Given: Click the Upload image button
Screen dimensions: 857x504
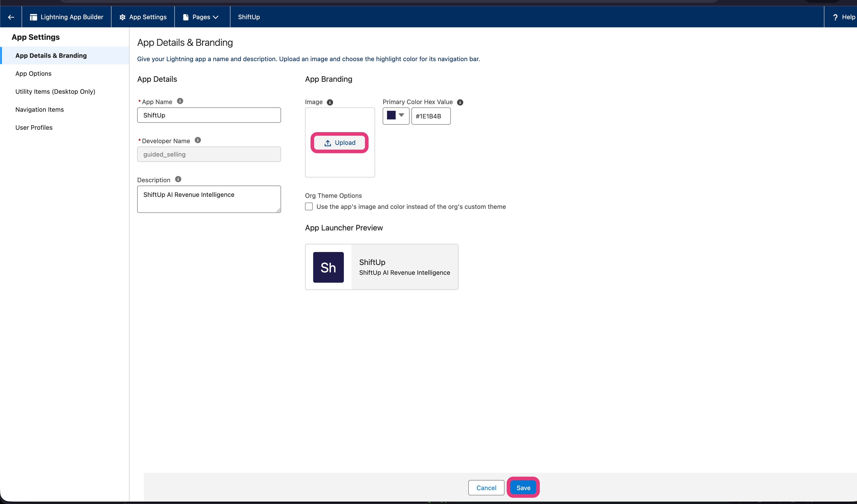Looking at the screenshot, I should click(x=339, y=143).
